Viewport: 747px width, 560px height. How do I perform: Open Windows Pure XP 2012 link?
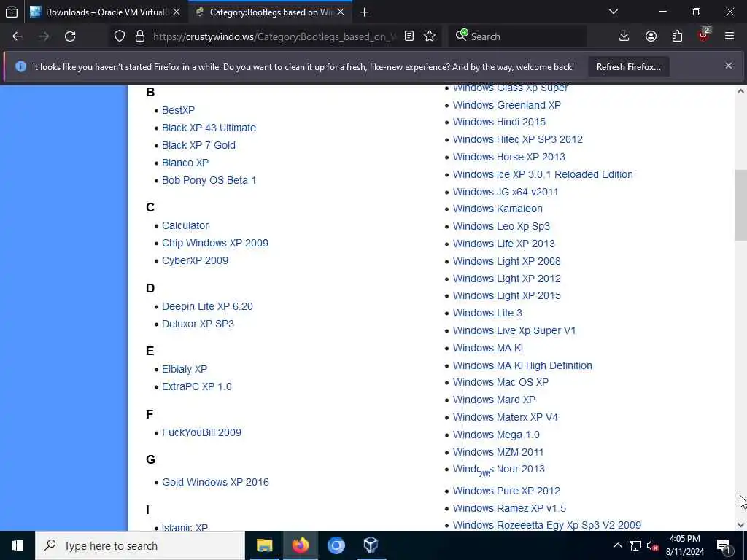(x=506, y=491)
